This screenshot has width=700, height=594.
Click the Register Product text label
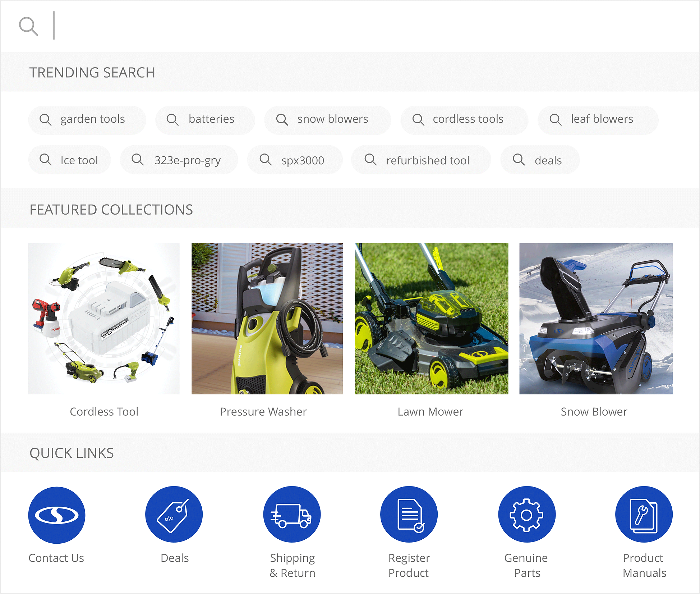(x=409, y=566)
